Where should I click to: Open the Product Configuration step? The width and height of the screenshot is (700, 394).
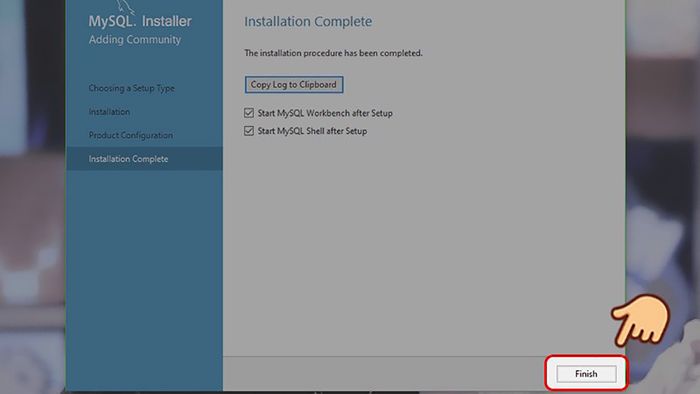tap(131, 135)
